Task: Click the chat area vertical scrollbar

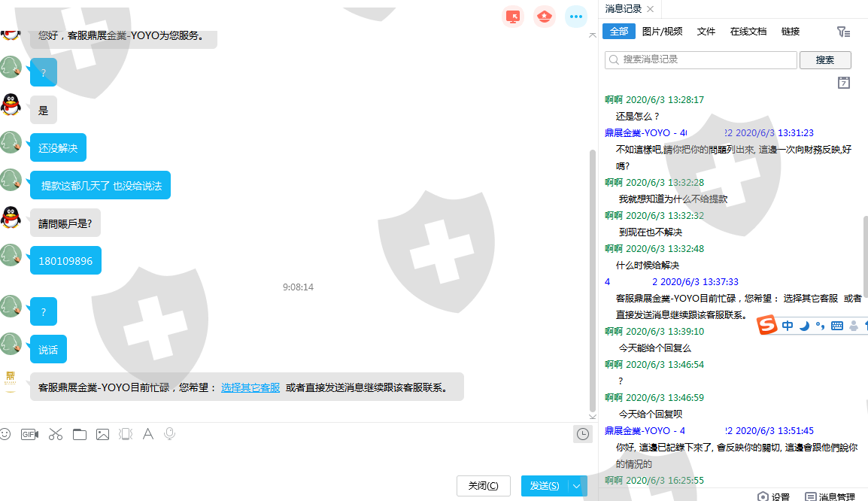Action: (x=592, y=278)
